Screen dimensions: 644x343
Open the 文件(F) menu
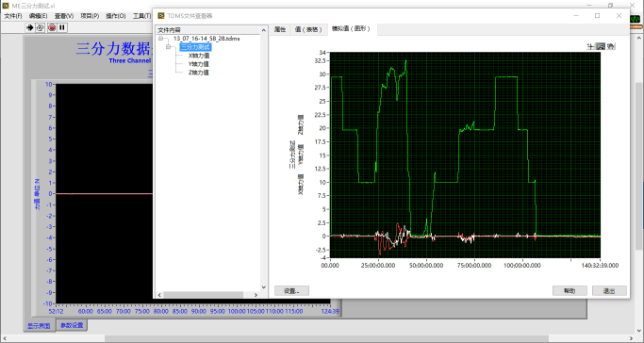tap(13, 16)
